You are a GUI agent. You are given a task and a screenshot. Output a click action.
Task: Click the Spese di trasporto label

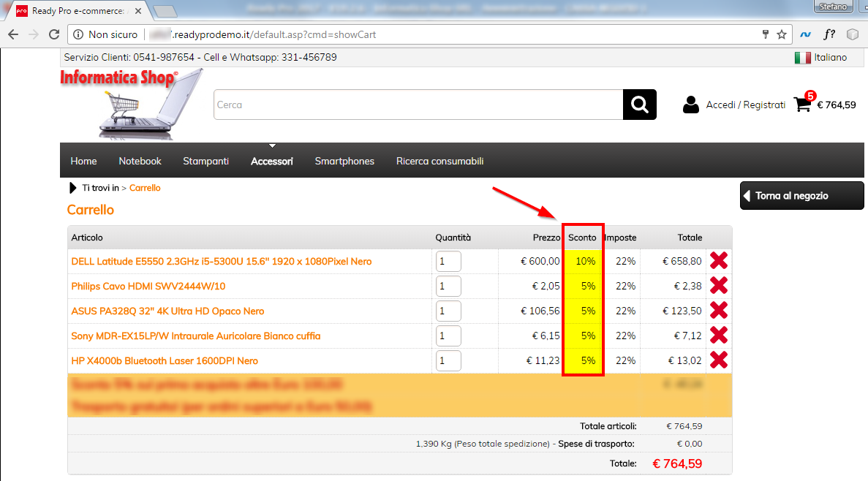(596, 444)
